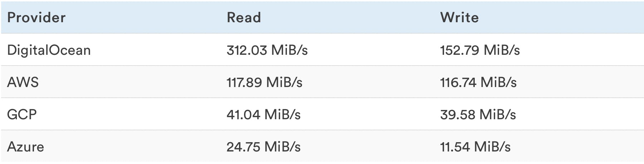Select the entire Azure table row
The image size is (644, 164).
358,147
